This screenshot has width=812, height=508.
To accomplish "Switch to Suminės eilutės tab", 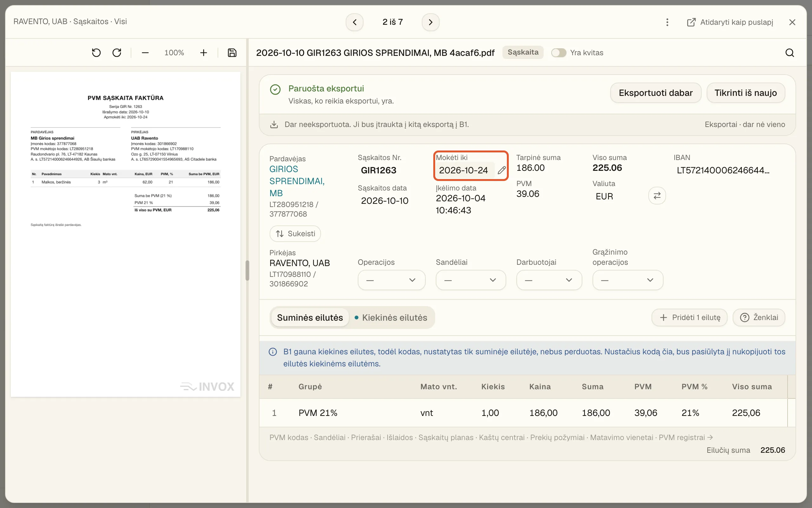I will click(310, 317).
